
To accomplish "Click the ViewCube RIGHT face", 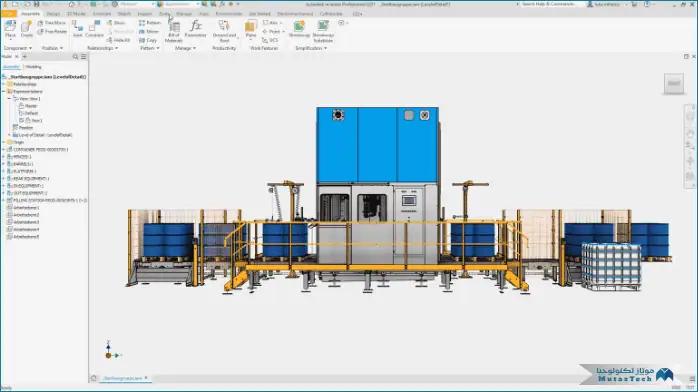I will (674, 83).
